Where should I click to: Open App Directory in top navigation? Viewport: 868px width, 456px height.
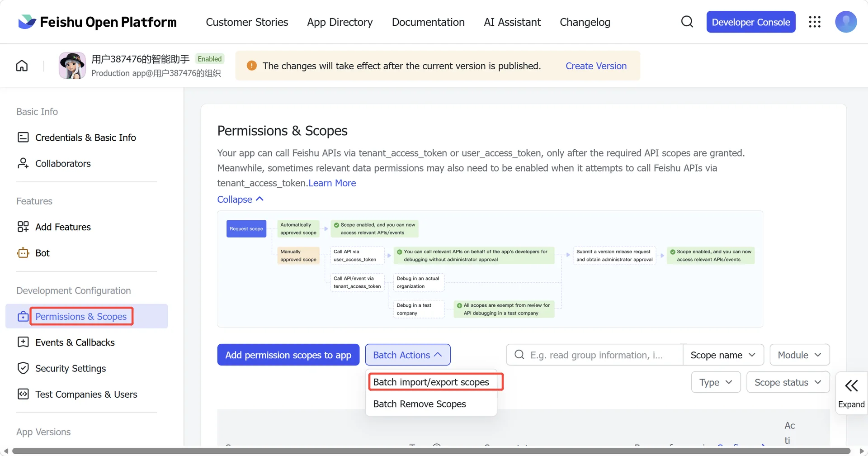coord(340,22)
